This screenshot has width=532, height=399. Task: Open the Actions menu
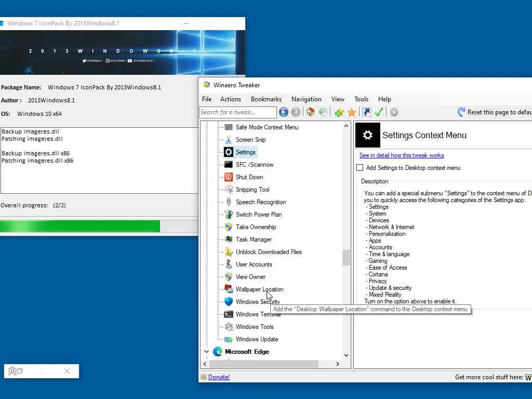[x=230, y=99]
